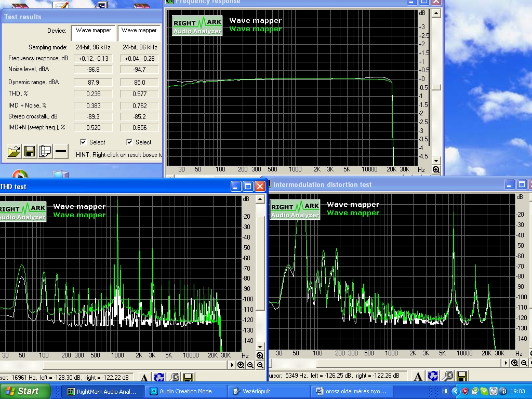
Task: Click the taskbar clock showing 19:03
Action: coord(517,391)
